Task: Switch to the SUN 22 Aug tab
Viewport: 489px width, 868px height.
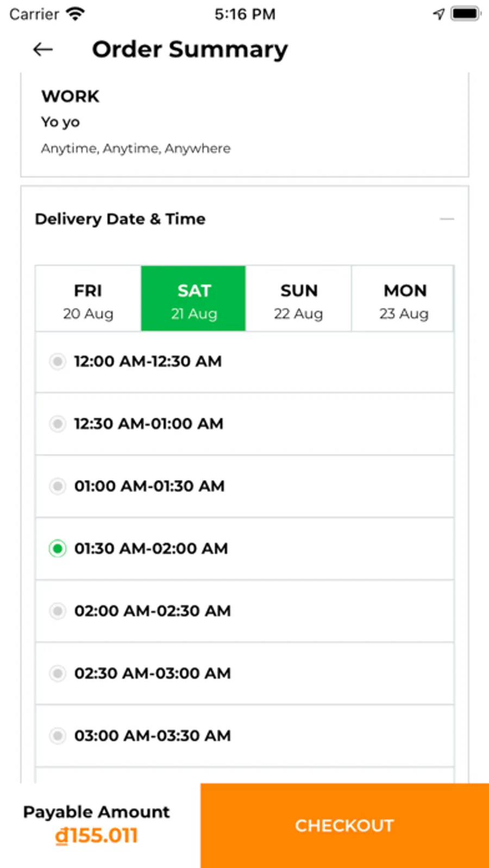Action: [x=298, y=299]
